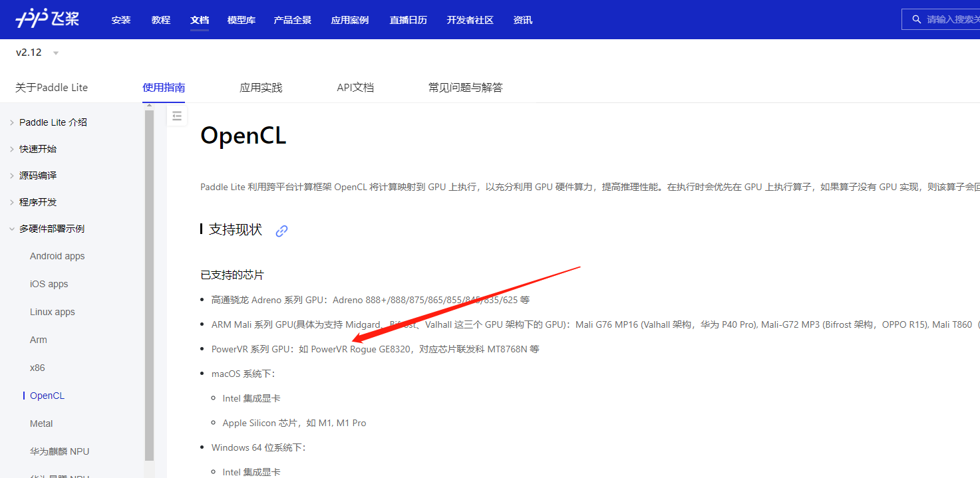Open the 教程 menu item

161,20
